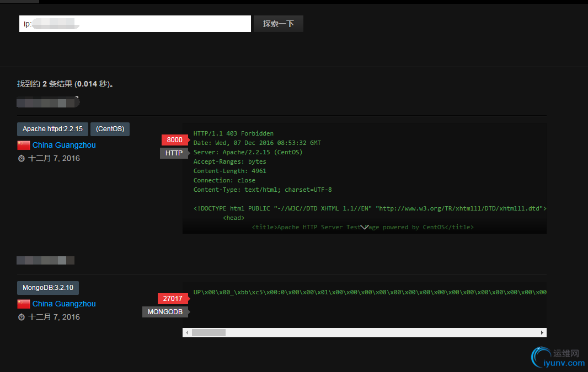This screenshot has height=372, width=588.
Task: Click the MONGODB protocol badge
Action: (165, 312)
